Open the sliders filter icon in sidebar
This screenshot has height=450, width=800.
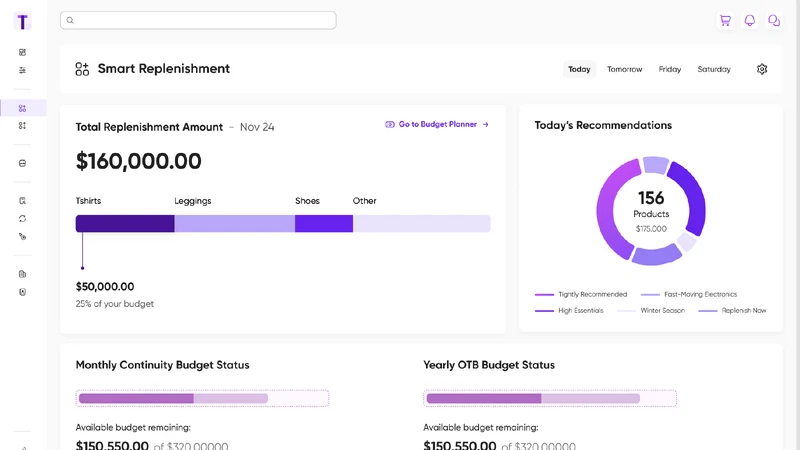[22, 70]
